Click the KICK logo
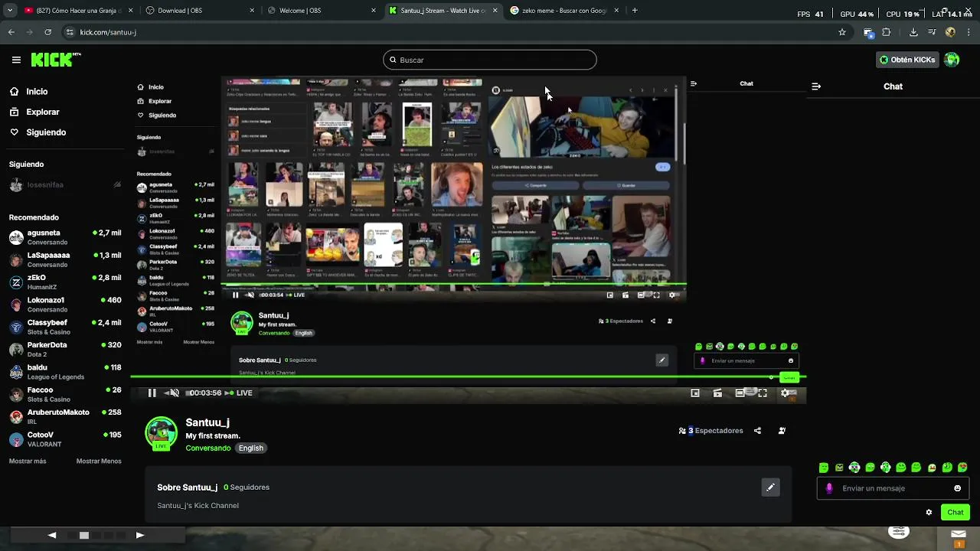 pyautogui.click(x=56, y=60)
